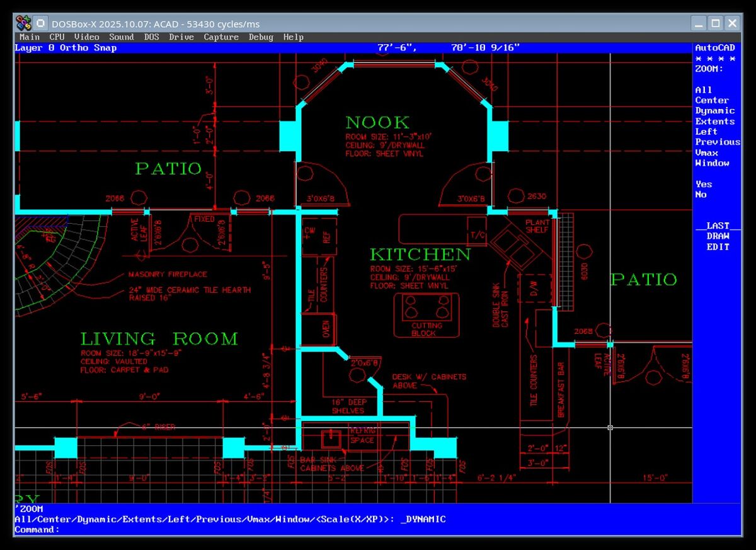Open the Video menu
Image resolution: width=756 pixels, height=550 pixels.
tap(86, 37)
